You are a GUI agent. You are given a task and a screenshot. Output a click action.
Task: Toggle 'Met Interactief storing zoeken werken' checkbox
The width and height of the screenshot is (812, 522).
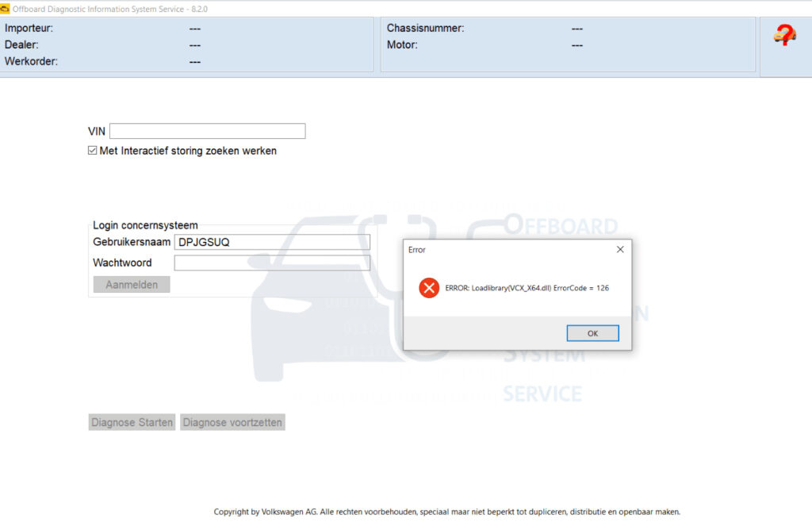pos(93,151)
